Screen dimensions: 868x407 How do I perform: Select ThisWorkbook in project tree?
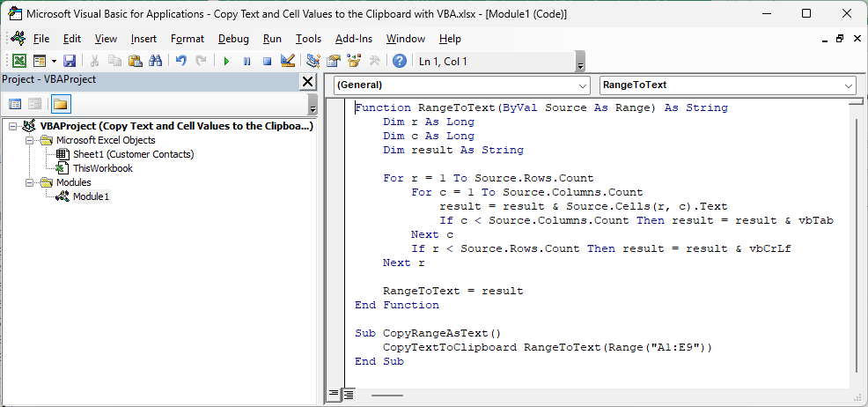pos(103,168)
